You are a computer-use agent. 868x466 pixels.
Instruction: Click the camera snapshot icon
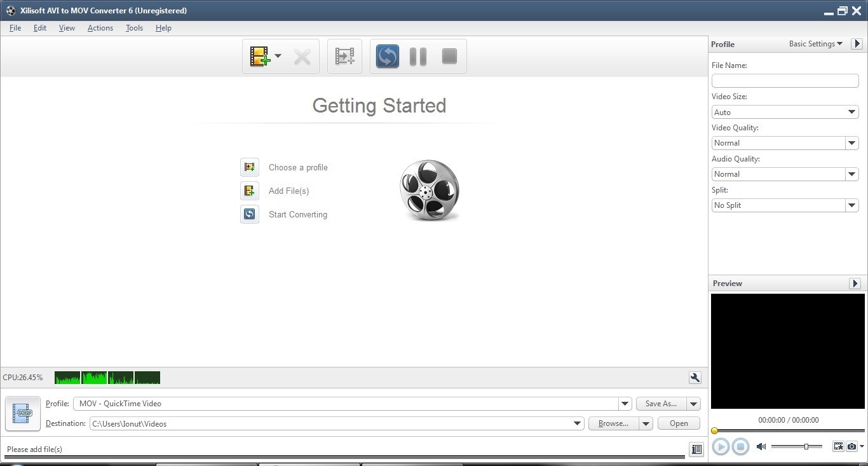click(851, 446)
